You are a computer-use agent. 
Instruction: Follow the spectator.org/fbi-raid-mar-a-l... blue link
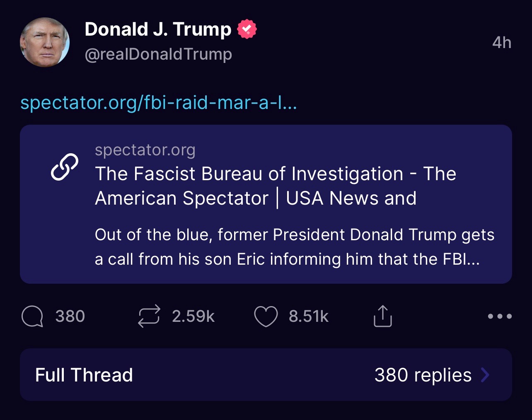(x=159, y=103)
